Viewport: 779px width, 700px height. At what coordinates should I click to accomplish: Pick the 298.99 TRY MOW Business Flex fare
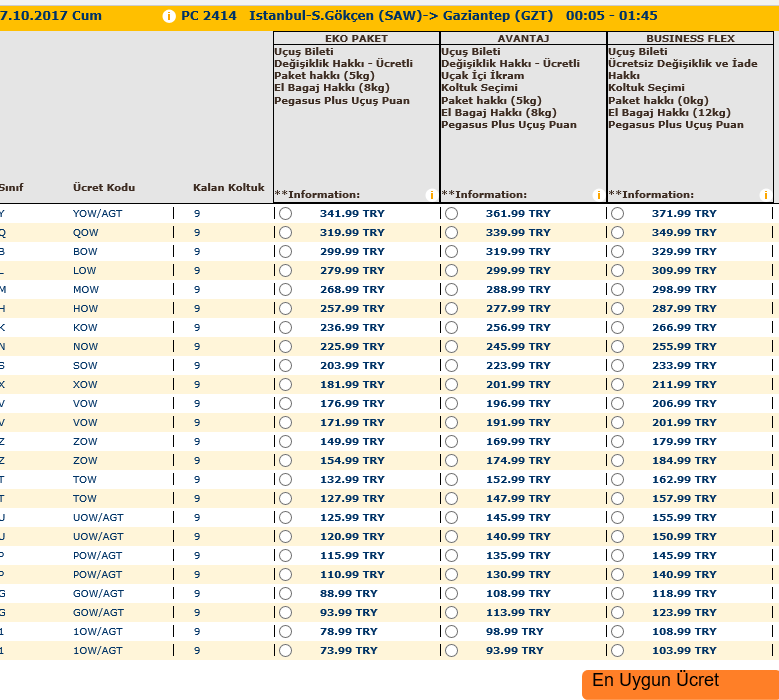[x=618, y=290]
